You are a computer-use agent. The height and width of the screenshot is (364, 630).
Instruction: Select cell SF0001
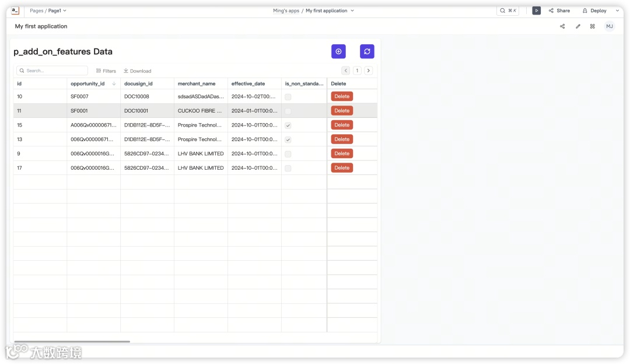93,111
